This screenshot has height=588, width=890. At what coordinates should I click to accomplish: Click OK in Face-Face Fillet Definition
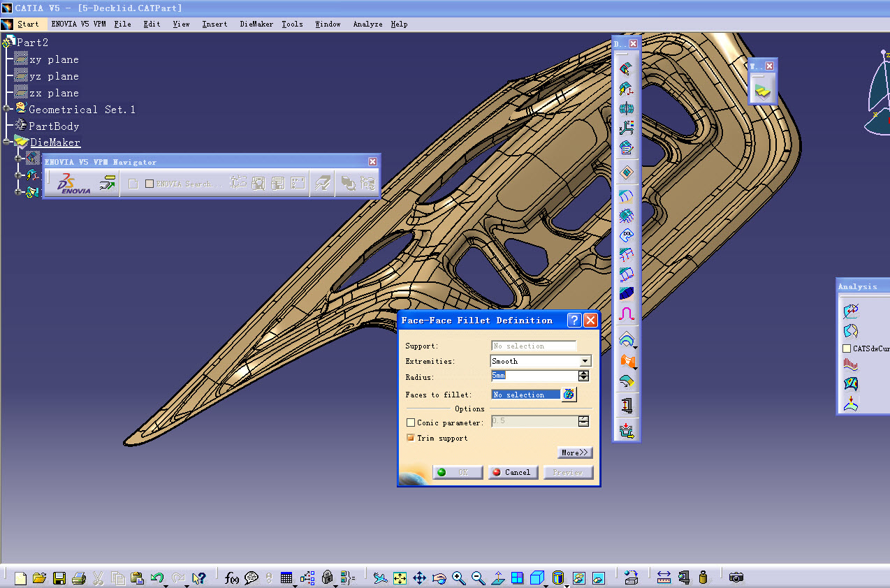click(458, 472)
